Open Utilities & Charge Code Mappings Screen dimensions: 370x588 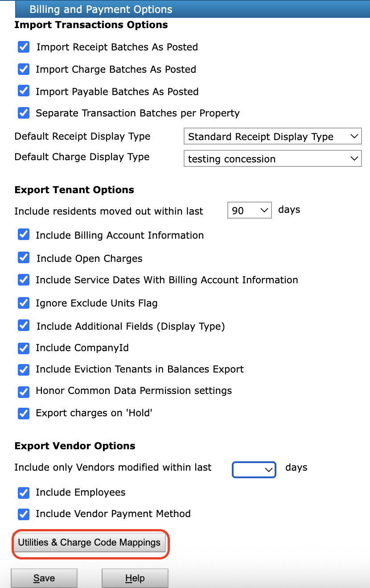pyautogui.click(x=89, y=542)
